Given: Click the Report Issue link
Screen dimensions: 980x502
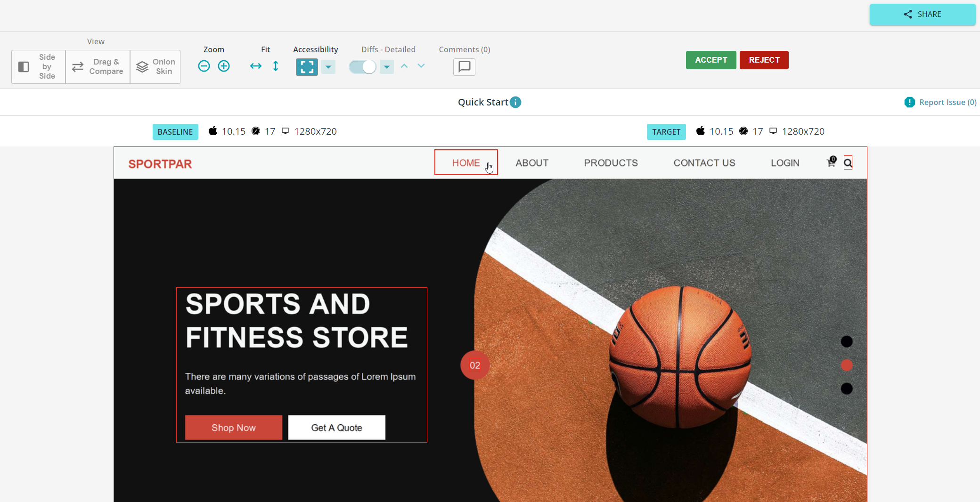Looking at the screenshot, I should click(x=947, y=102).
